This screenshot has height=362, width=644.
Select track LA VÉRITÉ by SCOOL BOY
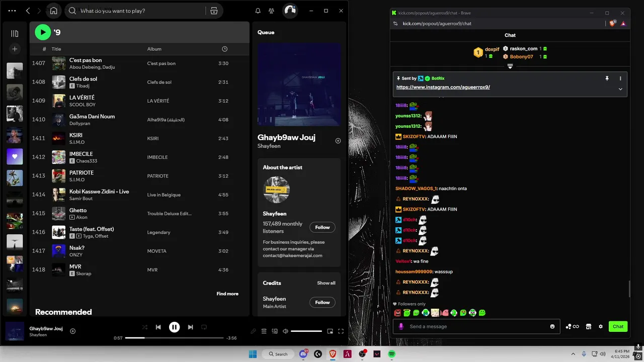coord(139,101)
